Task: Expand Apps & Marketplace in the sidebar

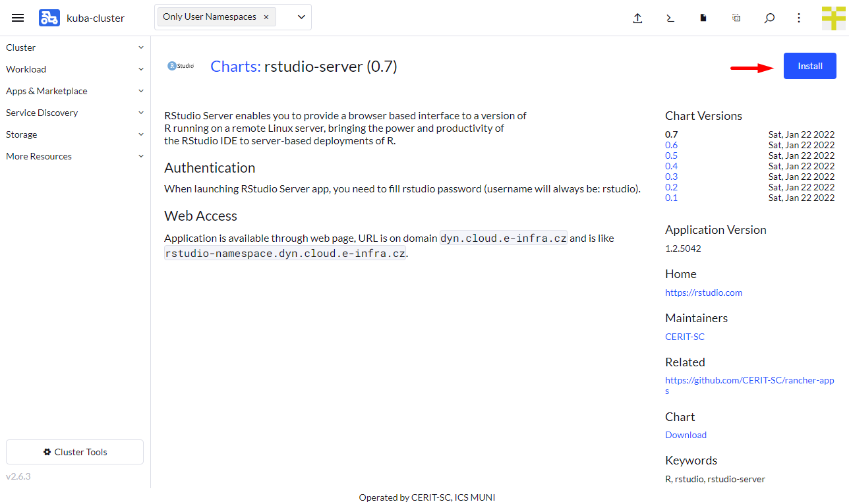Action: (x=75, y=91)
